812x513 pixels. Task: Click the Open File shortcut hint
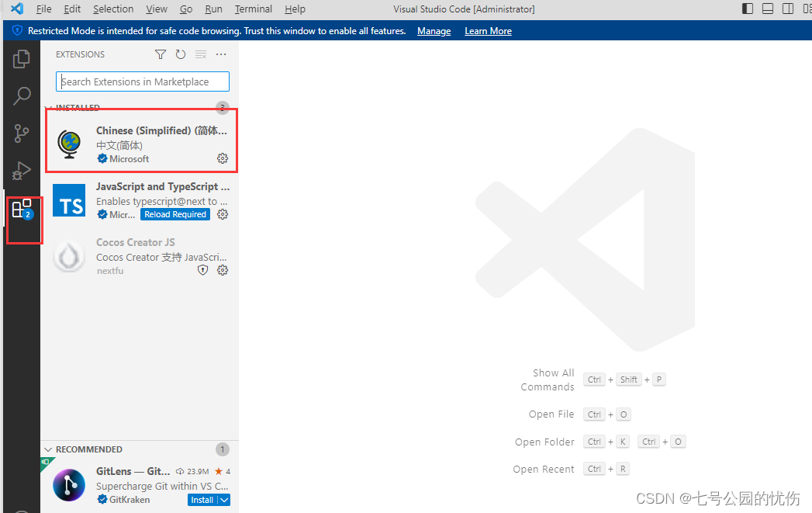[x=581, y=414]
